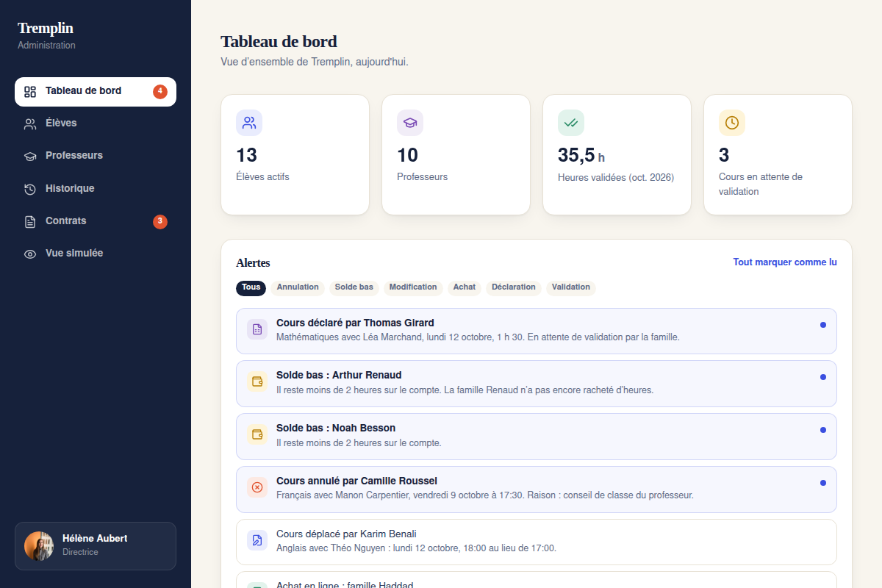Filter alerts by Modification
Image resolution: width=882 pixels, height=588 pixels.
pos(413,287)
